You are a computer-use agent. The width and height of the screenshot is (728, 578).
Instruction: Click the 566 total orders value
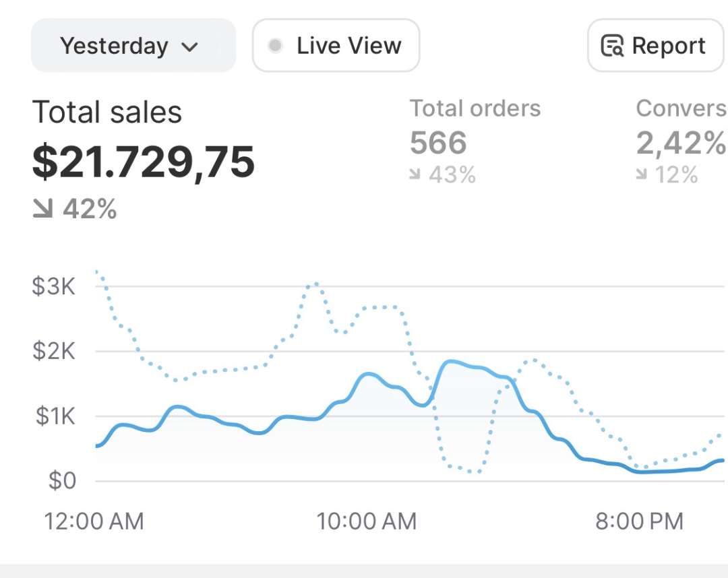(438, 143)
